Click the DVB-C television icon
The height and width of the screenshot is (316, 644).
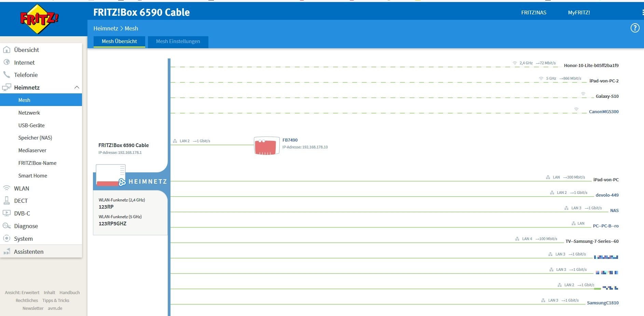point(6,213)
